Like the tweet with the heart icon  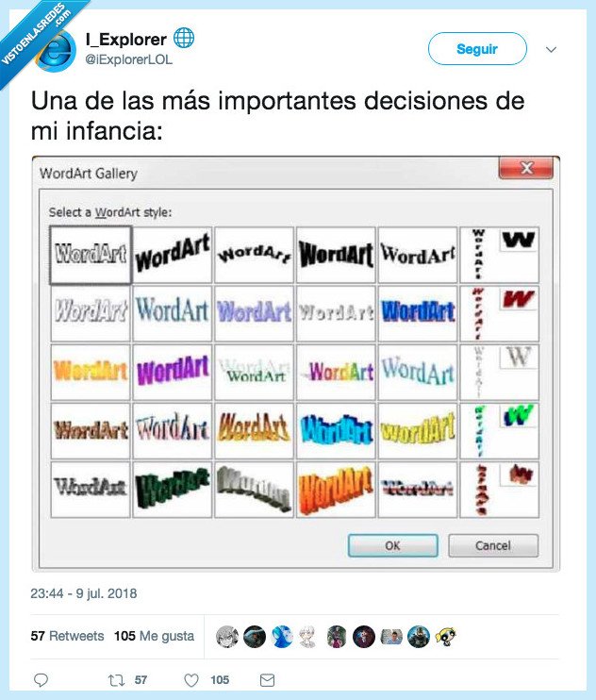click(190, 679)
